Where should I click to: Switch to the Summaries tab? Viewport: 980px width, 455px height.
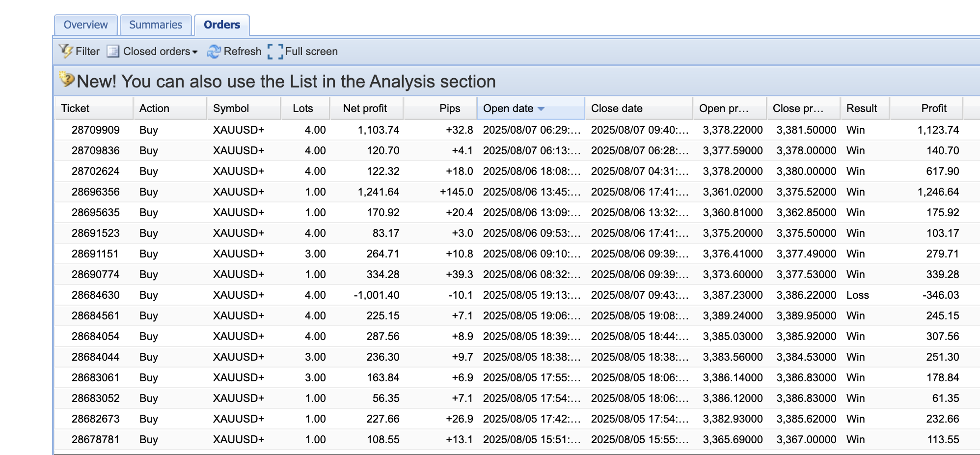click(x=155, y=25)
